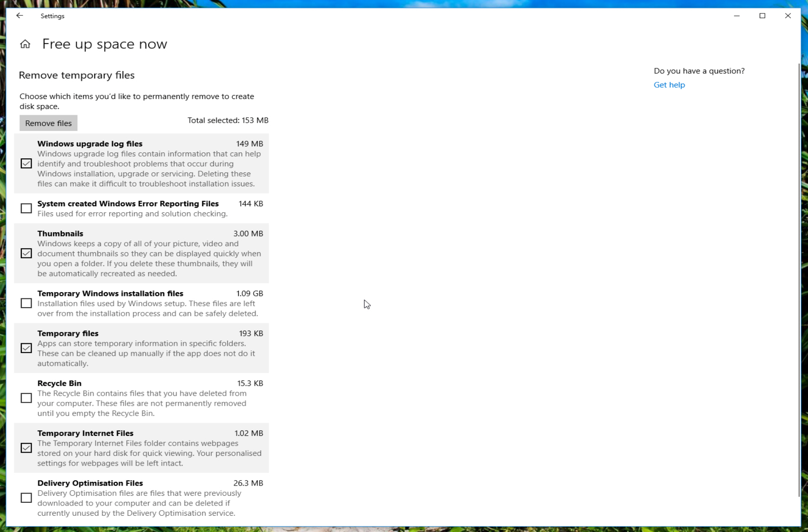
Task: Uncheck the Thumbnails checkbox
Action: click(26, 253)
